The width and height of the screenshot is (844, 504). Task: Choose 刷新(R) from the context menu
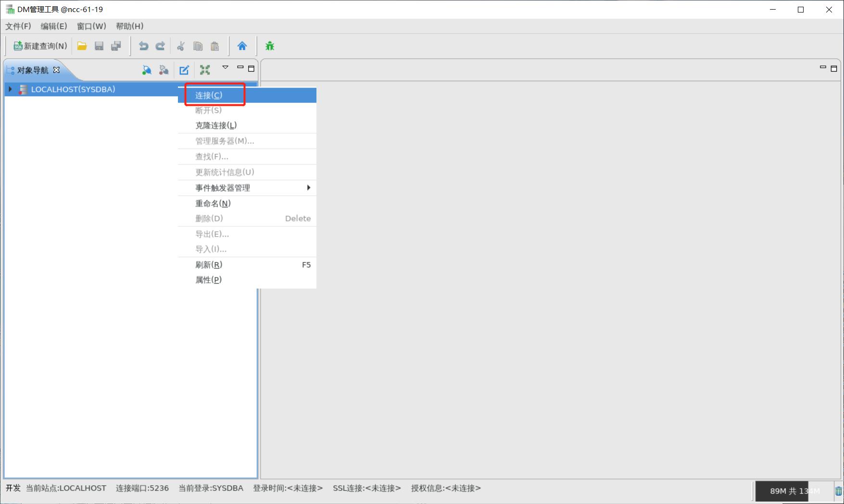click(x=247, y=265)
